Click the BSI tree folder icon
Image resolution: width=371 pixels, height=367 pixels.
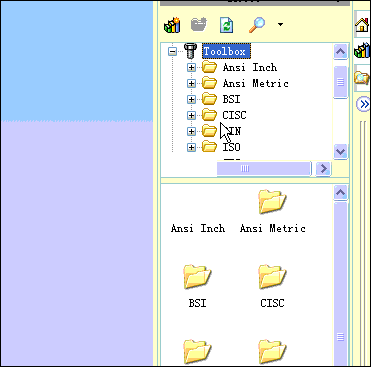(x=210, y=99)
